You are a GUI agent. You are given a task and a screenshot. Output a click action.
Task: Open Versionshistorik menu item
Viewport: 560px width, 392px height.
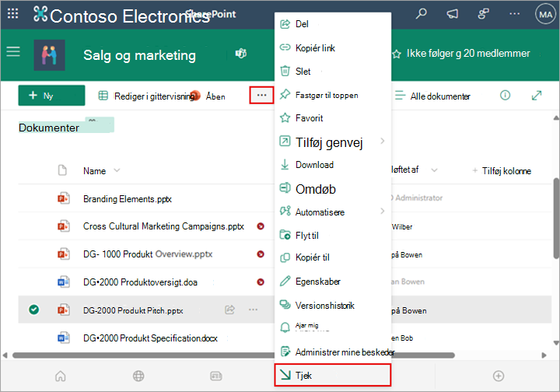333,305
